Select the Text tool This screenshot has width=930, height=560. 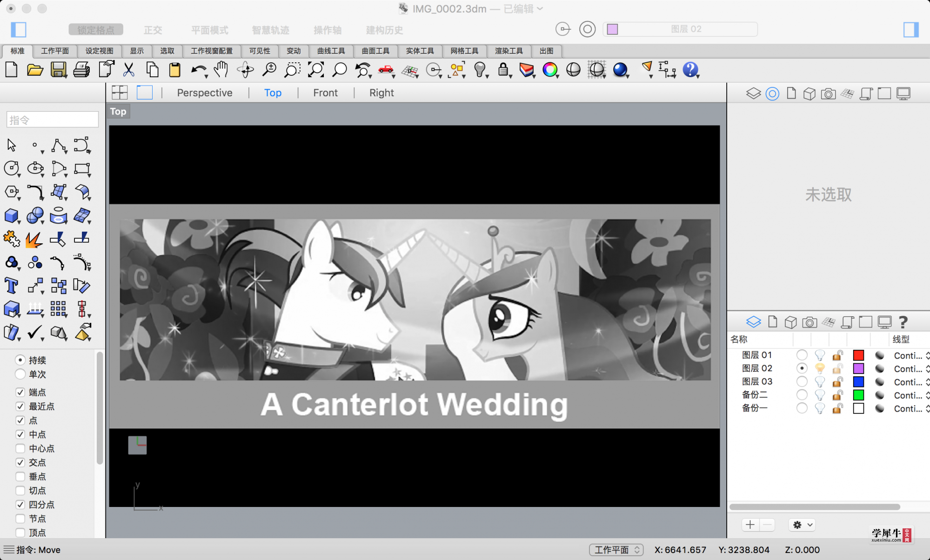coord(12,286)
